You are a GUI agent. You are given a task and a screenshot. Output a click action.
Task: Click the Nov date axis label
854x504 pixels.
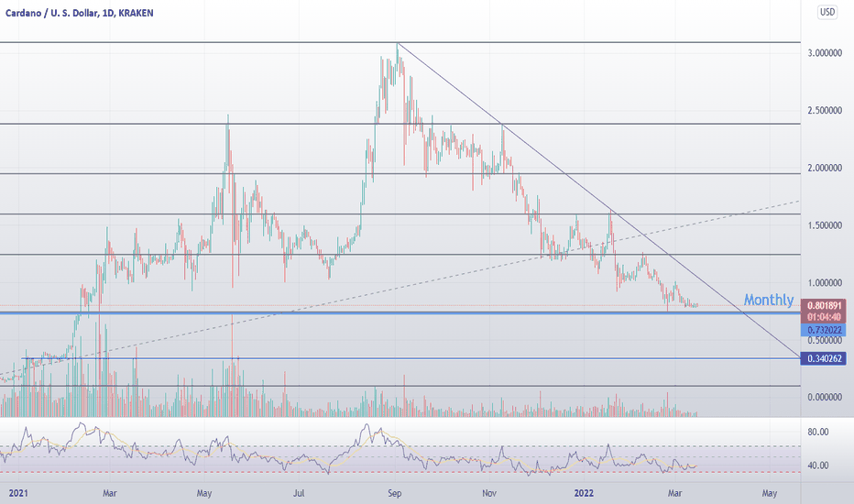pyautogui.click(x=489, y=493)
